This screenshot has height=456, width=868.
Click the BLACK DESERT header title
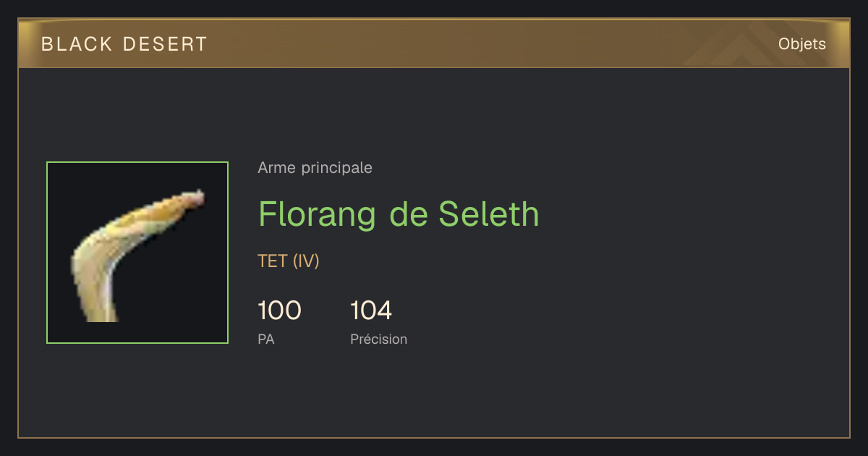point(124,44)
